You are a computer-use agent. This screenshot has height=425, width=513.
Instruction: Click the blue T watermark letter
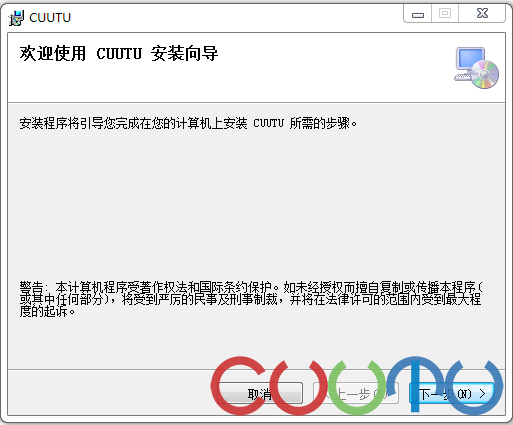[415, 384]
